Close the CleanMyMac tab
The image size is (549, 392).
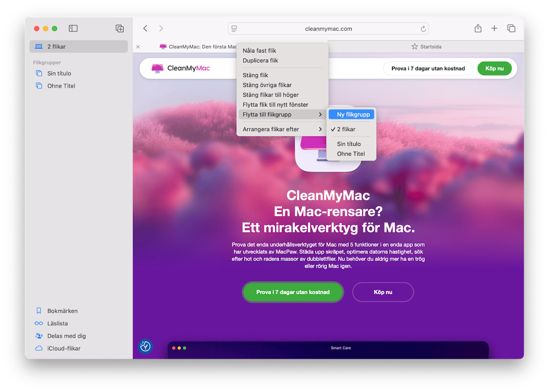coord(138,46)
